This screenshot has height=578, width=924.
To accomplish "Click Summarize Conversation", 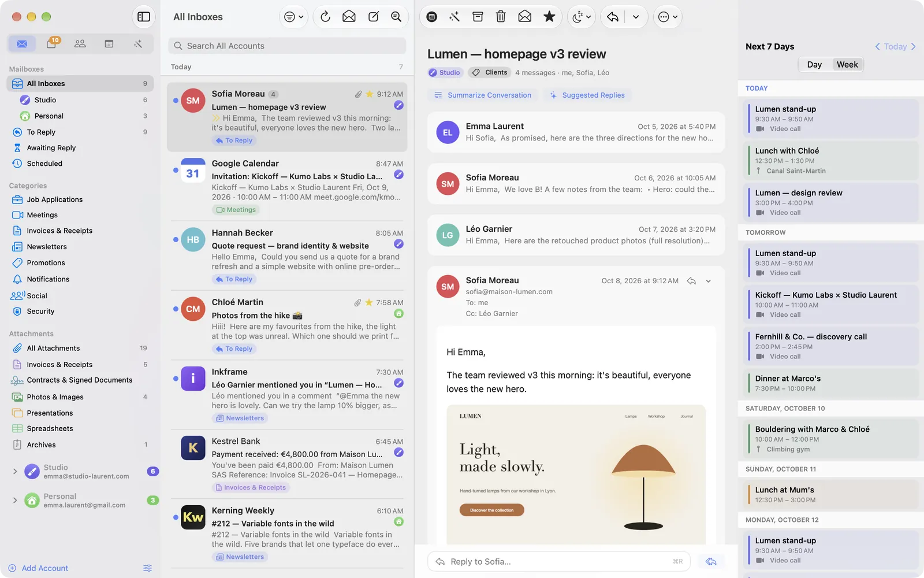I will coord(483,95).
